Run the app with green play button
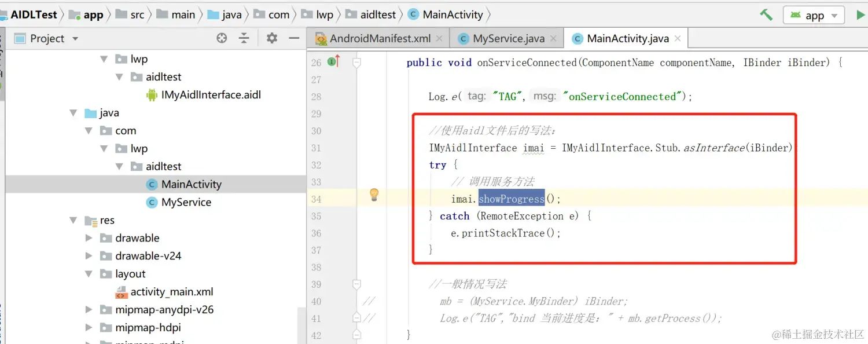Viewport: 868px width, 344px height. (x=860, y=16)
